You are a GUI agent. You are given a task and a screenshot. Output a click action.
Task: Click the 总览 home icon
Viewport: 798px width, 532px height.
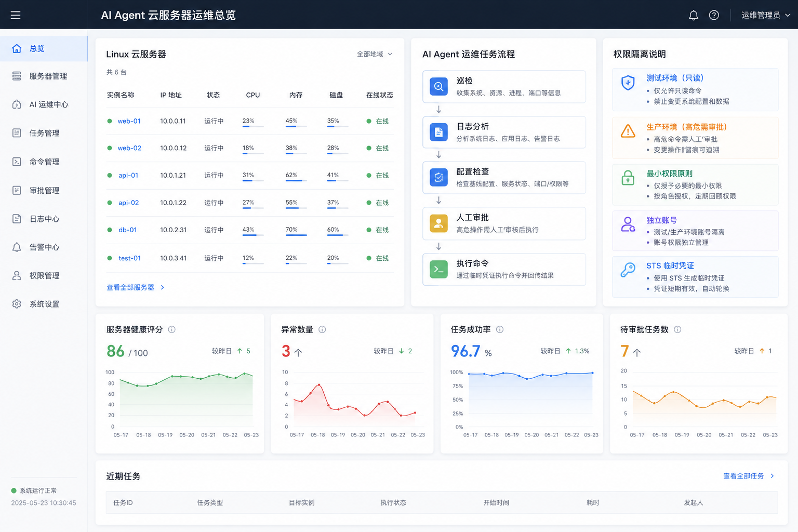coord(17,48)
